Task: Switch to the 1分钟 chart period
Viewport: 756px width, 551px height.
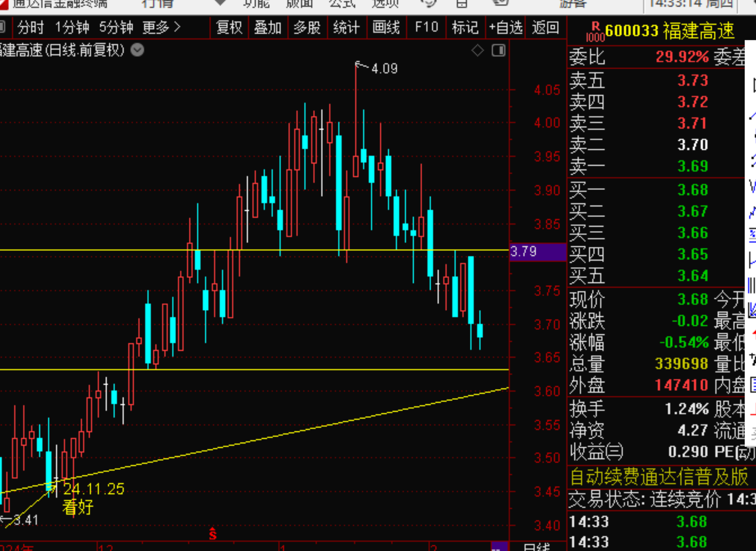Action: coord(72,28)
